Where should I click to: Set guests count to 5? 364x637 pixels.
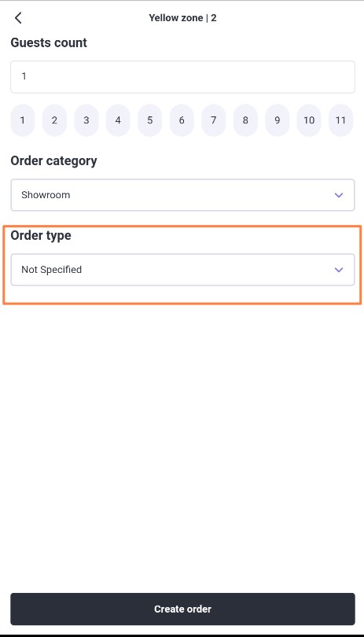tap(149, 120)
